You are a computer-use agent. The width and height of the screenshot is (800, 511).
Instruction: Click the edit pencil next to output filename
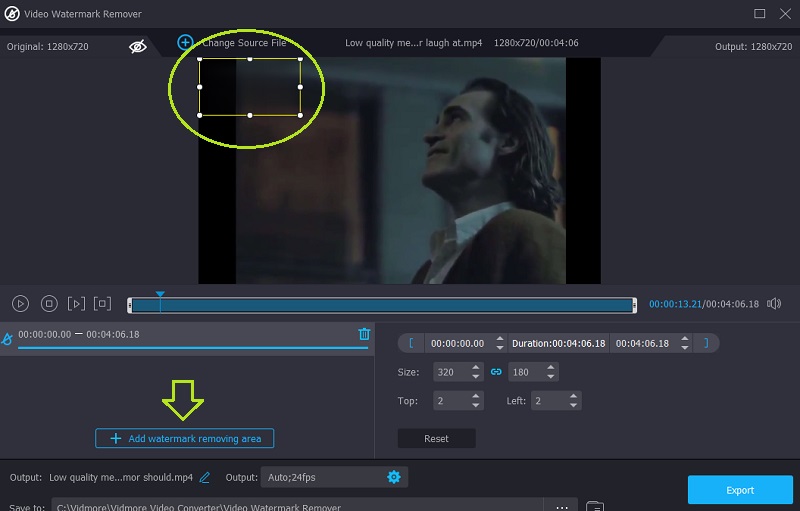[205, 477]
